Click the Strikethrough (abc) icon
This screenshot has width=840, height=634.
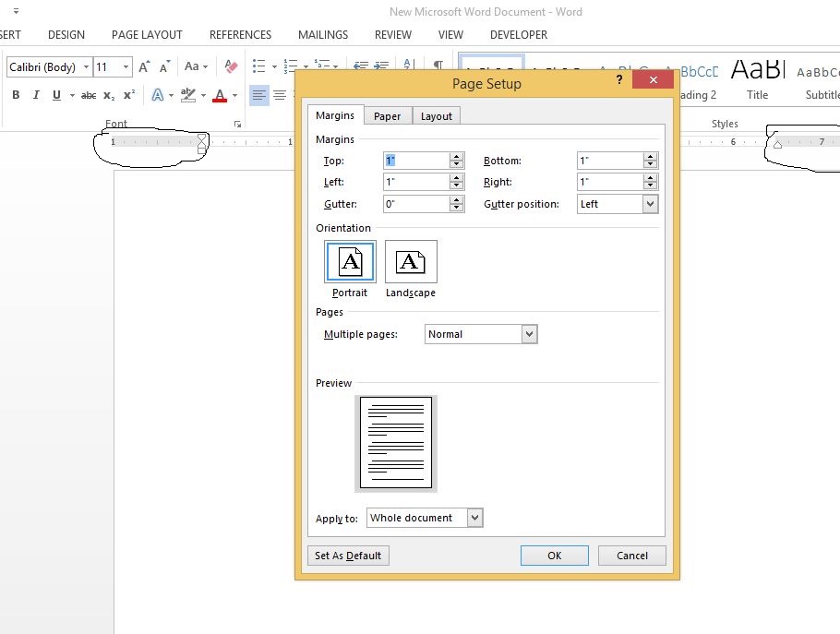[x=89, y=95]
